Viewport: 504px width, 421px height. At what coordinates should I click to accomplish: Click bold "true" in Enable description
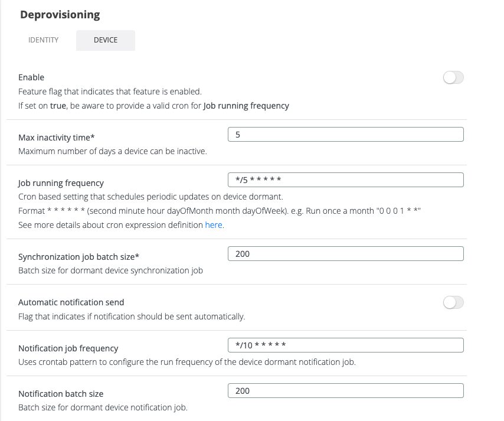coord(58,106)
